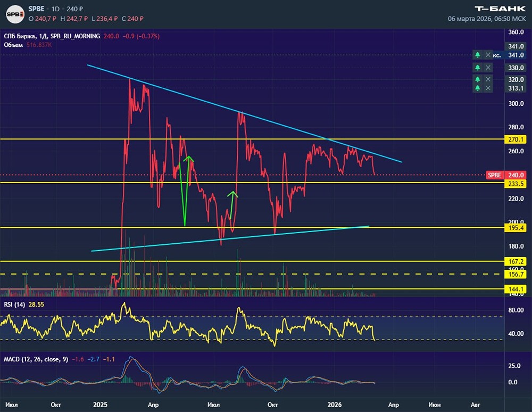Remove the 341.0 alert with X icon
The width and height of the screenshot is (532, 412).
click(488, 55)
